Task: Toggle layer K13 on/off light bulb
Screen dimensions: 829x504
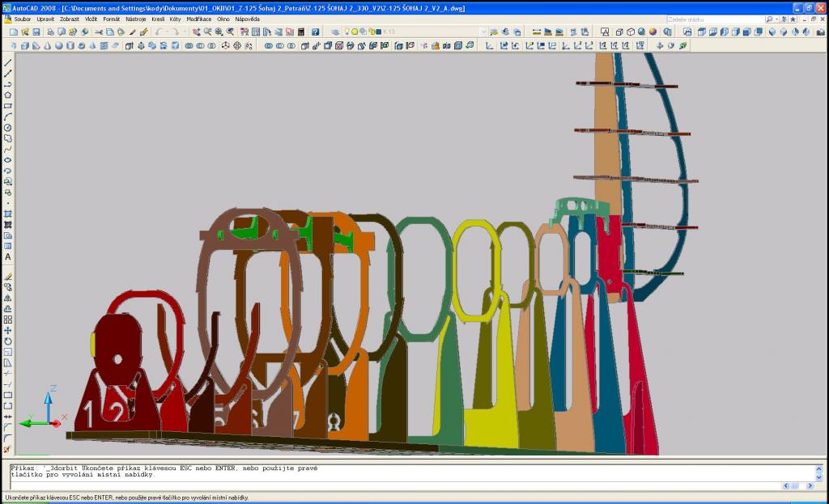Action: pyautogui.click(x=346, y=32)
